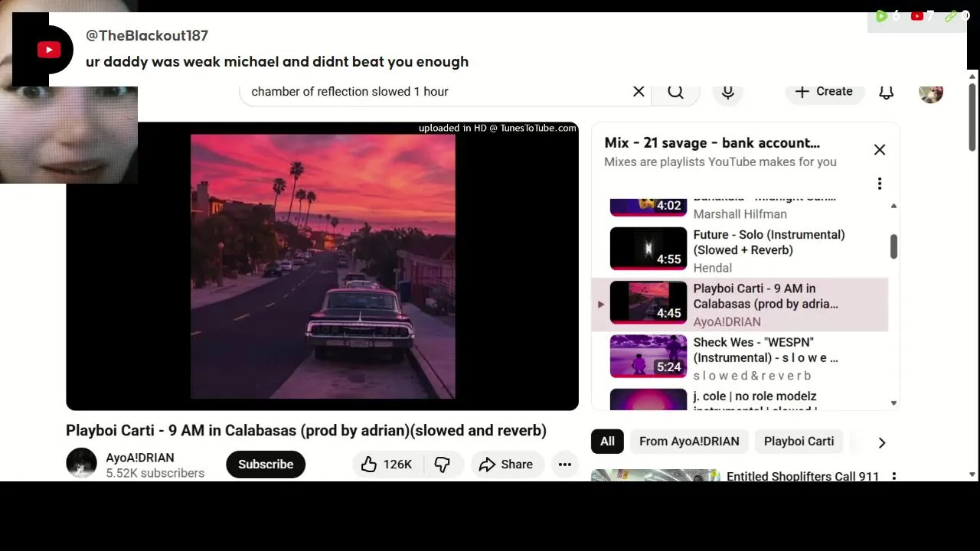Image resolution: width=980 pixels, height=551 pixels.
Task: Open AyoA!DRIAN channel avatar
Action: (x=81, y=464)
